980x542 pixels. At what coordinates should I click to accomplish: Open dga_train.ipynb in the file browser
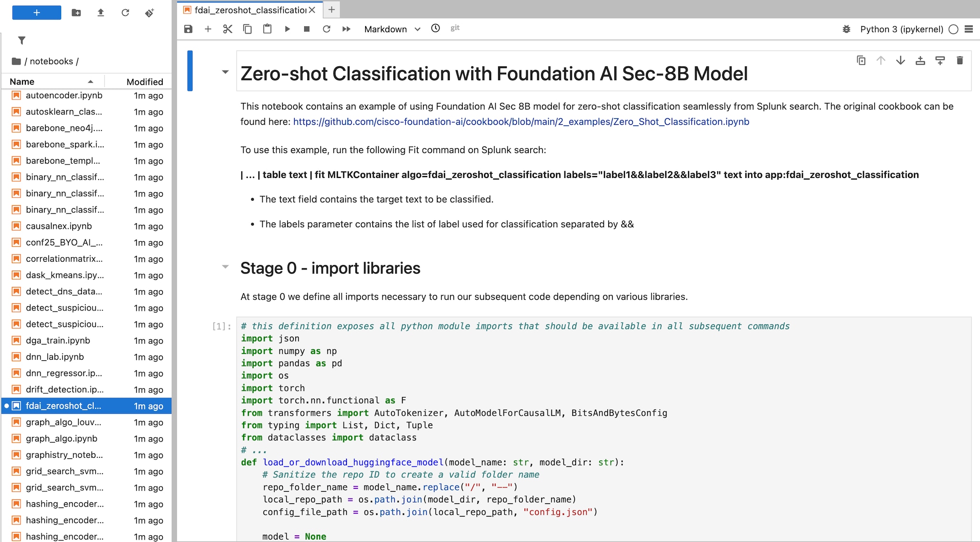(x=58, y=341)
